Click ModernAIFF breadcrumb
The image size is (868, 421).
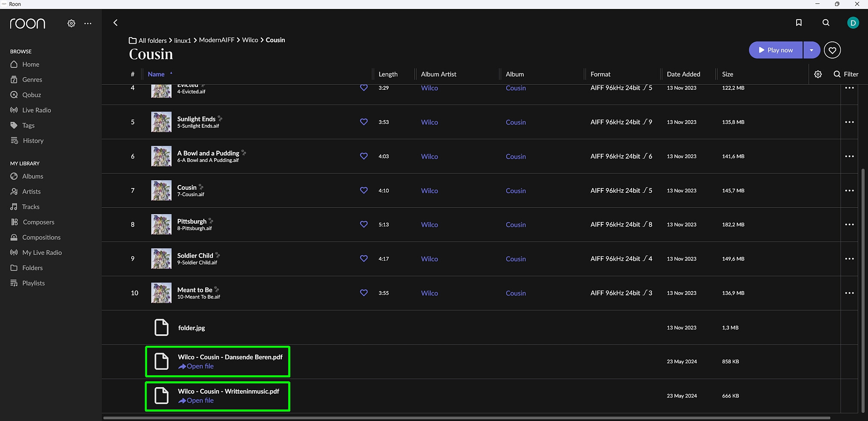point(216,40)
